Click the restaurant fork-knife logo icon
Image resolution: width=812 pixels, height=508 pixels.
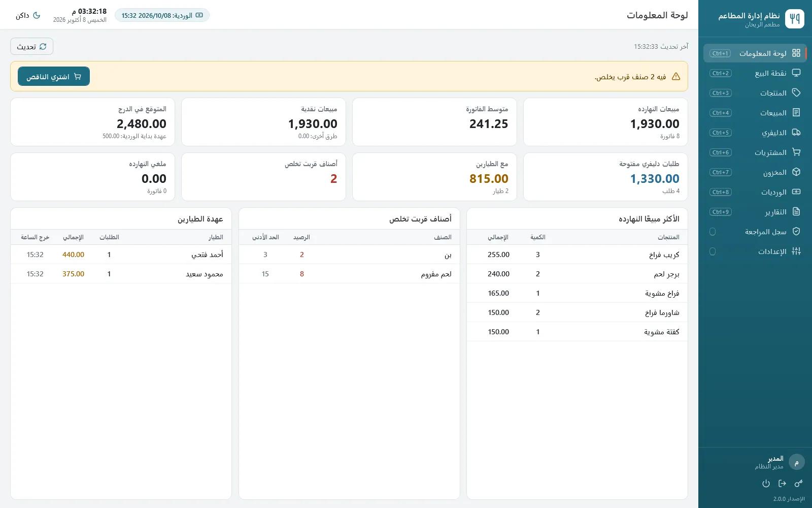pos(795,19)
